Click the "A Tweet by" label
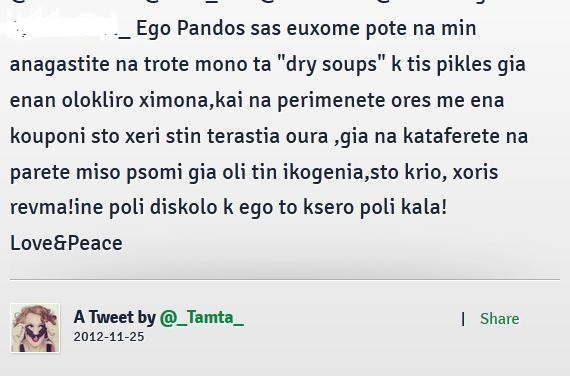Viewport: 570px width, 376px height. [x=115, y=317]
